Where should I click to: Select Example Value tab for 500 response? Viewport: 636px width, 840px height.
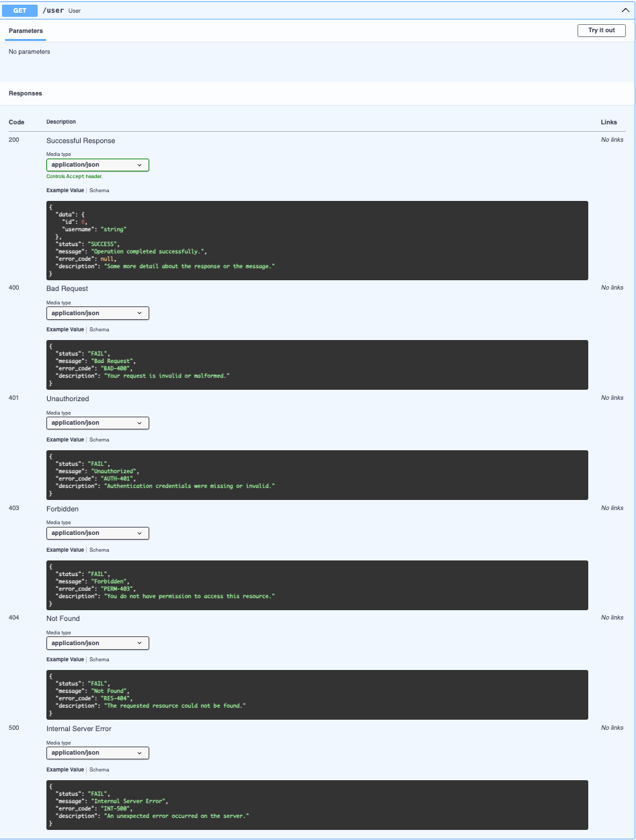(x=65, y=769)
